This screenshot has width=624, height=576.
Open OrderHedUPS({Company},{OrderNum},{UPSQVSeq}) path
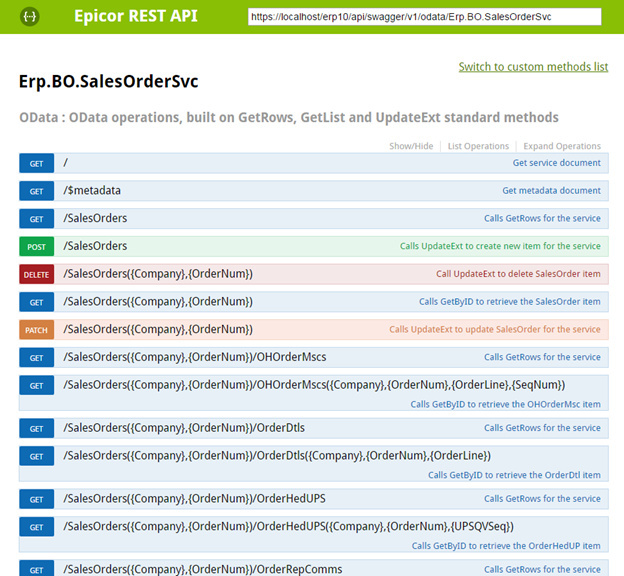(289, 527)
